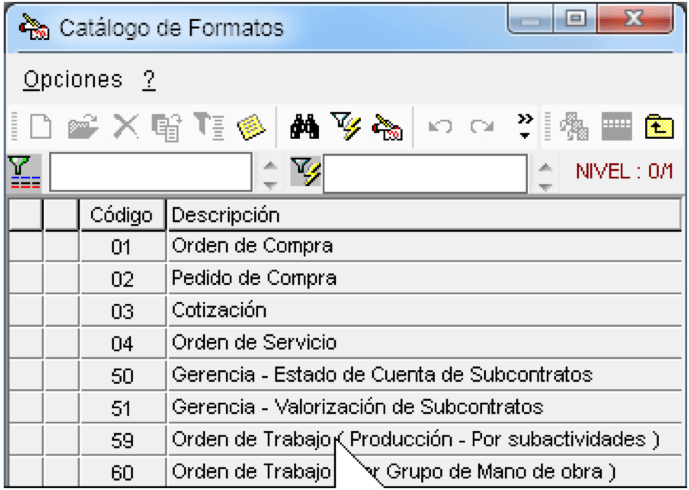Toggle the quick filter lightning button beside second field
Viewport: 689px width, 490px height.
306,172
